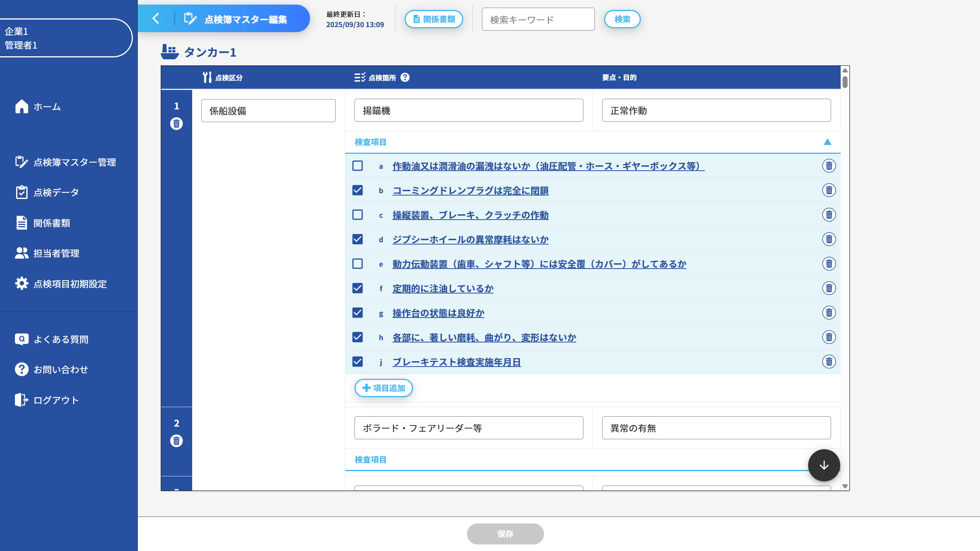Check item a 作動油 checkbox
This screenshot has height=551, width=980.
point(358,166)
